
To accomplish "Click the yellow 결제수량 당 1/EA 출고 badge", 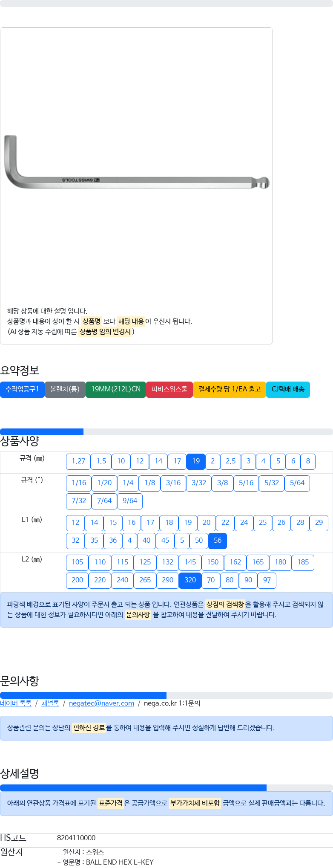I will 230,389.
